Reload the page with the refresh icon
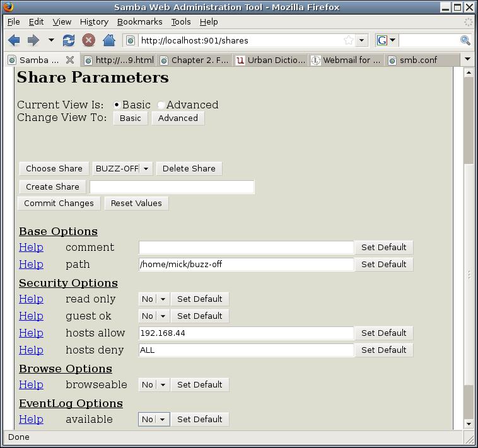 [69, 40]
